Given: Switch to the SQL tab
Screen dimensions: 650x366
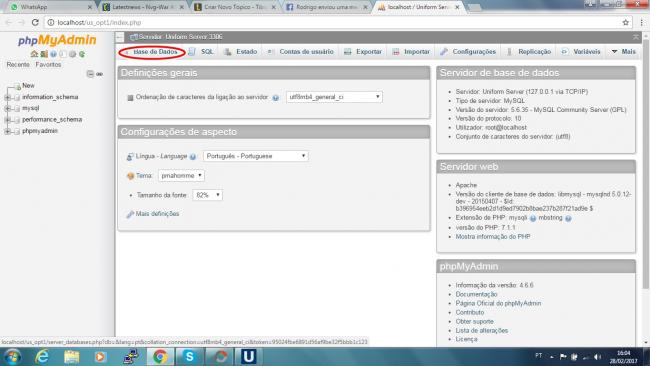Looking at the screenshot, I should pyautogui.click(x=202, y=52).
